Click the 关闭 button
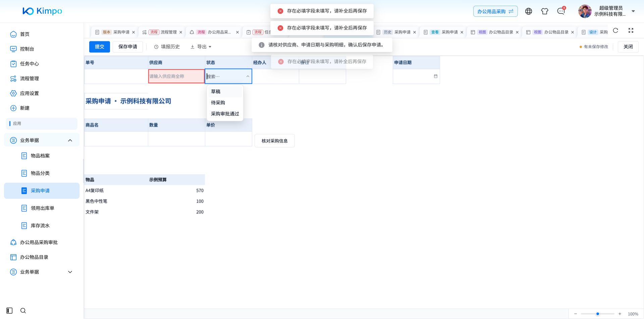 628,47
